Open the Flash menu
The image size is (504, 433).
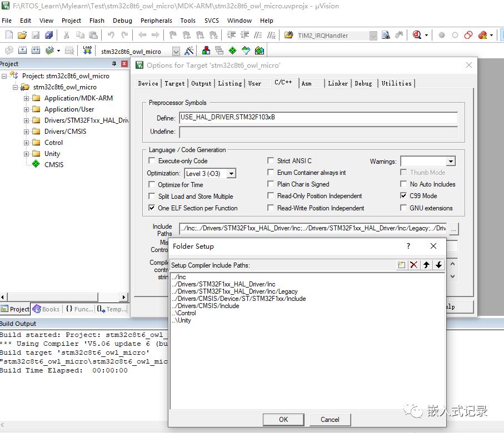(97, 21)
